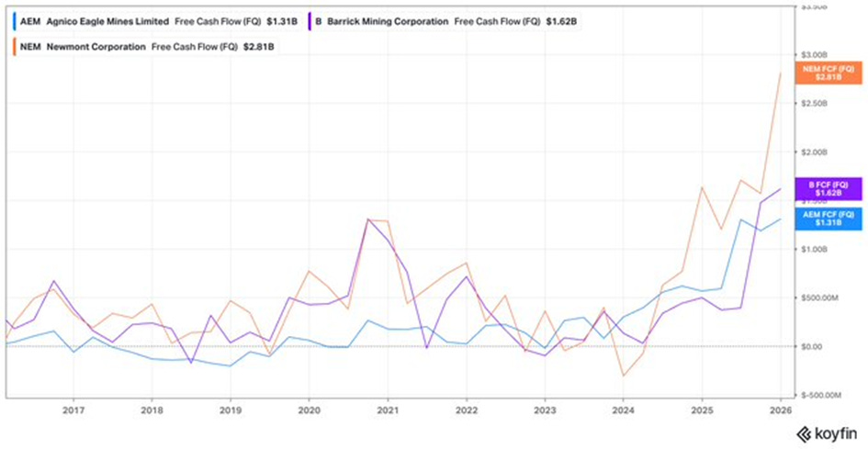Click the orange NEM color marker in legend
This screenshot has width=868, height=449.
(x=15, y=47)
